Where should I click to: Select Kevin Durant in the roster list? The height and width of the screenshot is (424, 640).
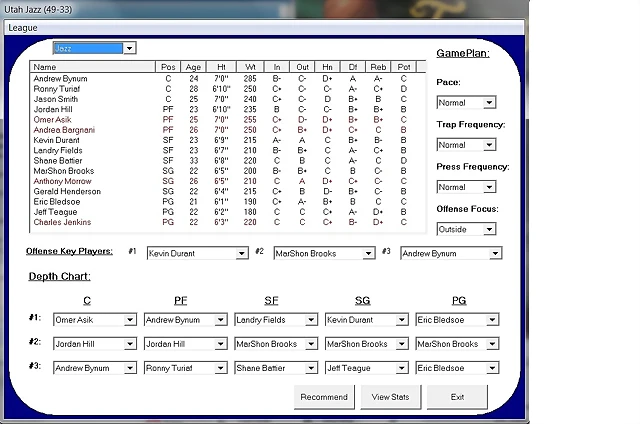pyautogui.click(x=228, y=140)
